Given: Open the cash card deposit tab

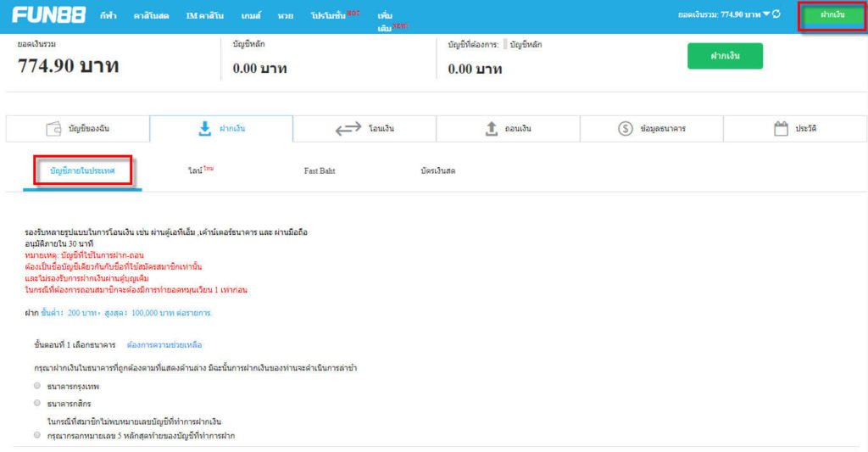Looking at the screenshot, I should coord(437,171).
